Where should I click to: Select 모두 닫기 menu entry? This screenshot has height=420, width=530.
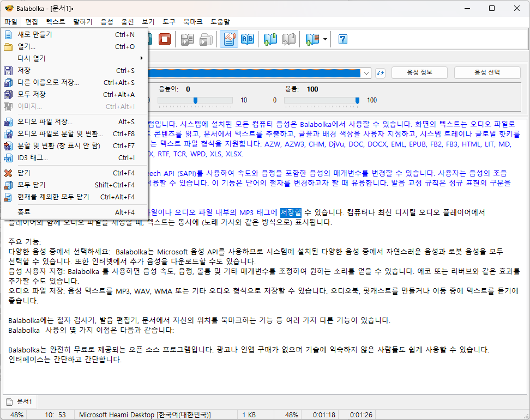(x=74, y=185)
